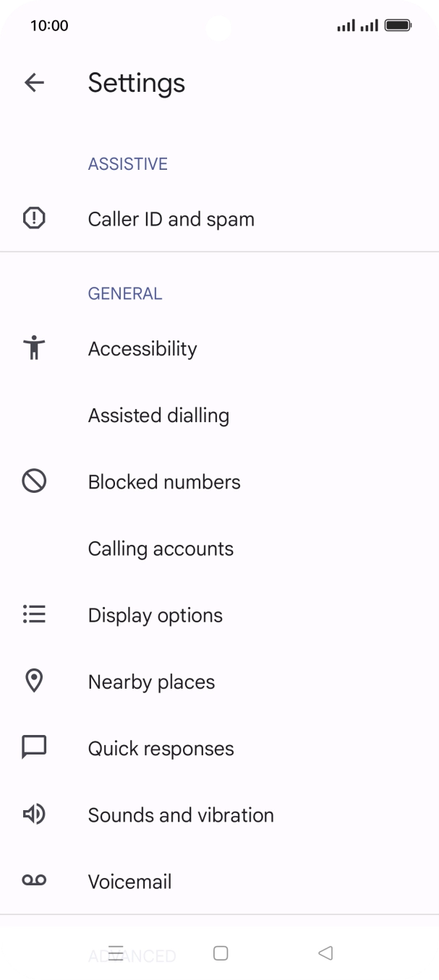Tap the Quick responses chat bubble icon

(x=34, y=747)
